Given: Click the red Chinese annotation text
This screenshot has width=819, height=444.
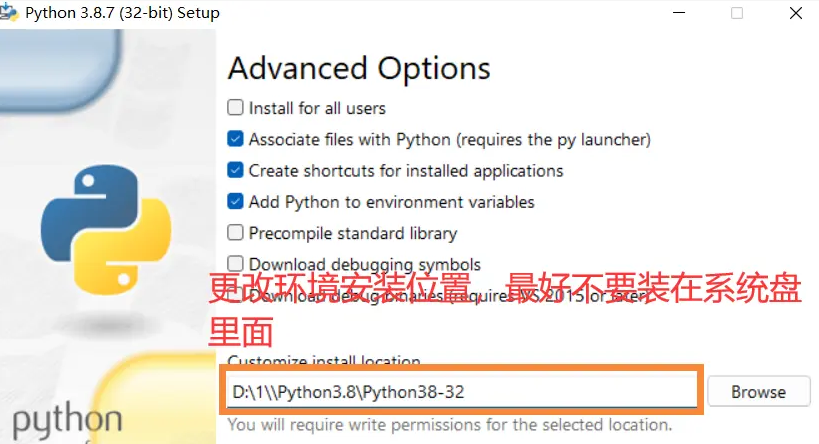Looking at the screenshot, I should tap(505, 309).
